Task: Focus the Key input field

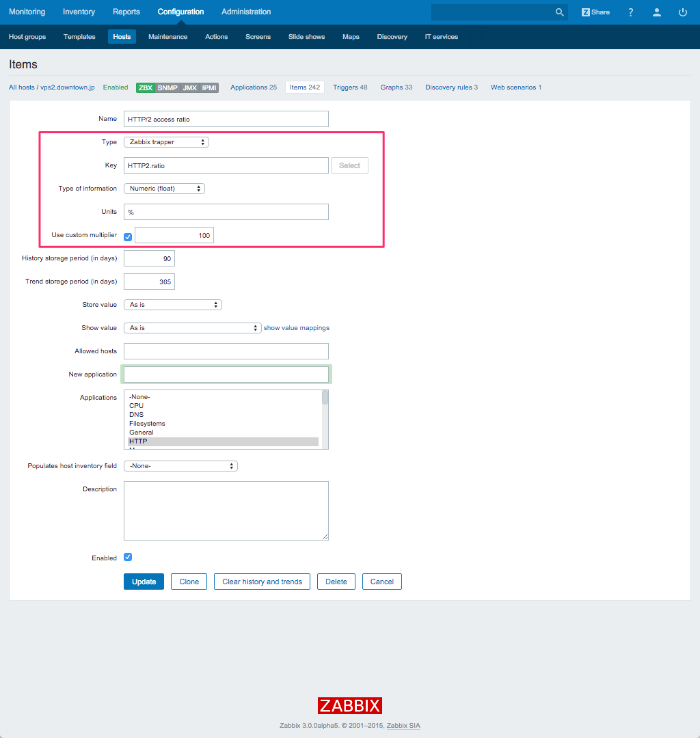Action: point(226,165)
